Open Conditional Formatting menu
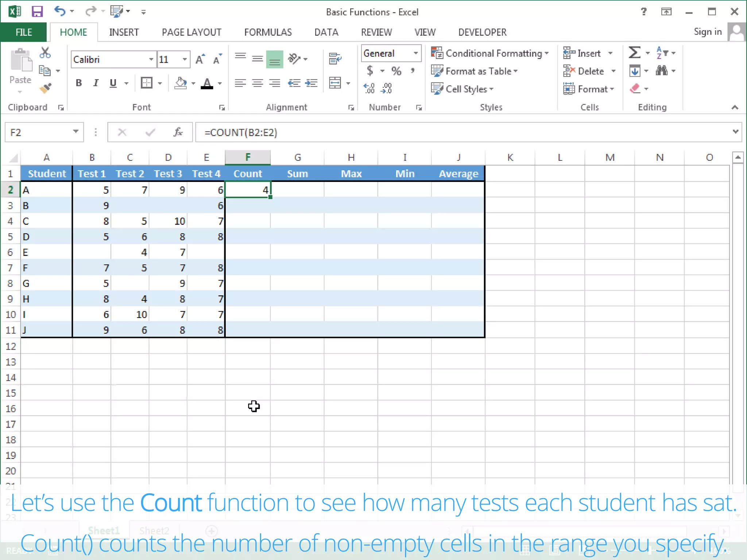 pyautogui.click(x=490, y=53)
